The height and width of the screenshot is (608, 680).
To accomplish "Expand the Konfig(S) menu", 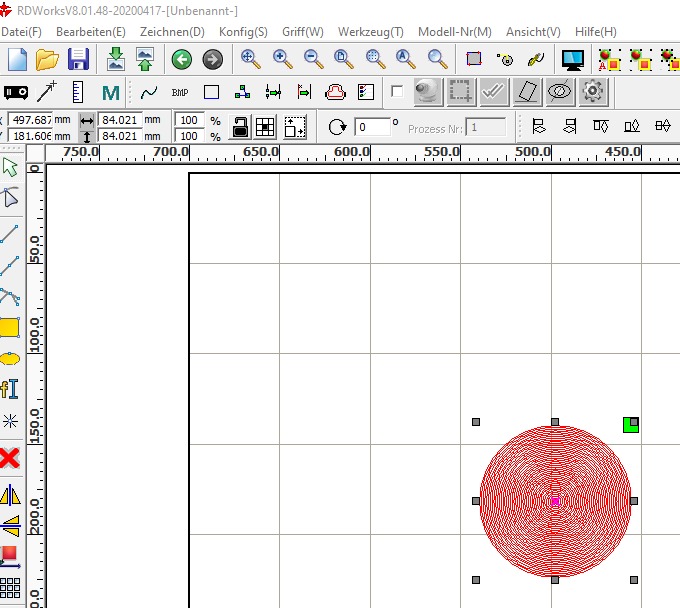I will 243,32.
